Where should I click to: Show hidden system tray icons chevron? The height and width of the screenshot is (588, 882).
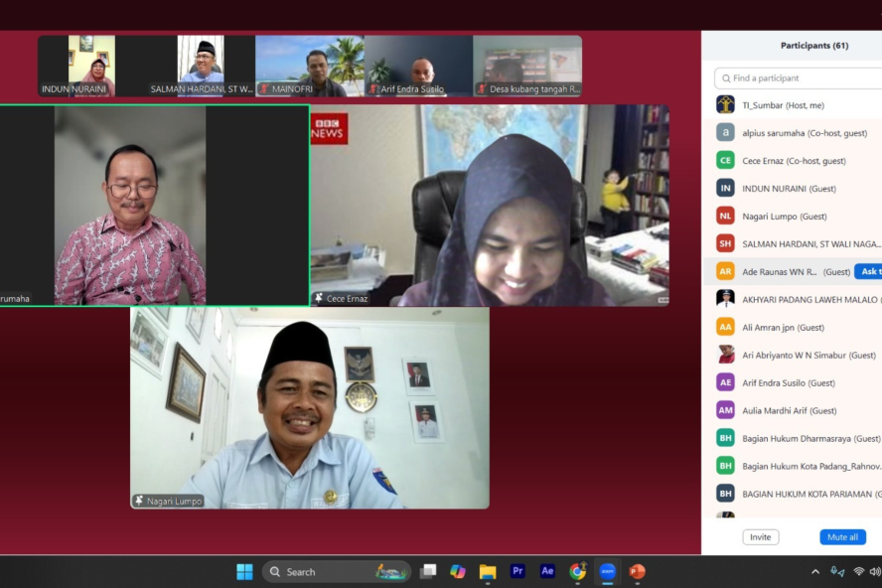(x=815, y=571)
